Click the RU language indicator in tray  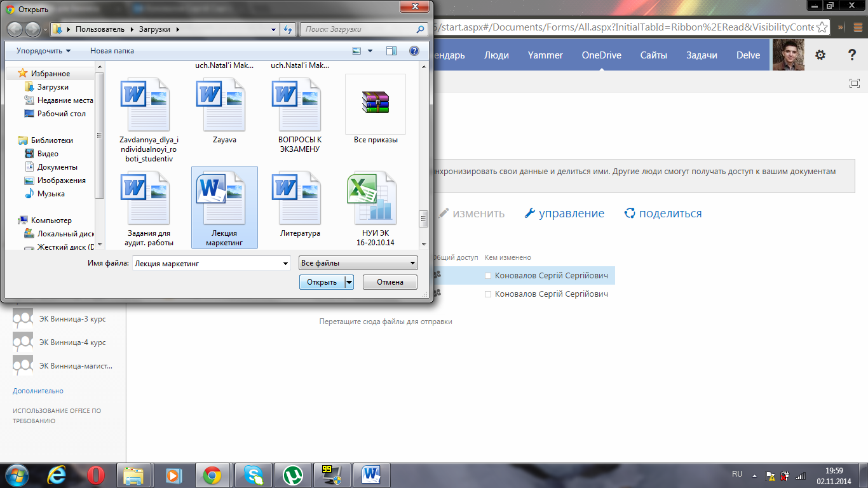[x=737, y=474]
